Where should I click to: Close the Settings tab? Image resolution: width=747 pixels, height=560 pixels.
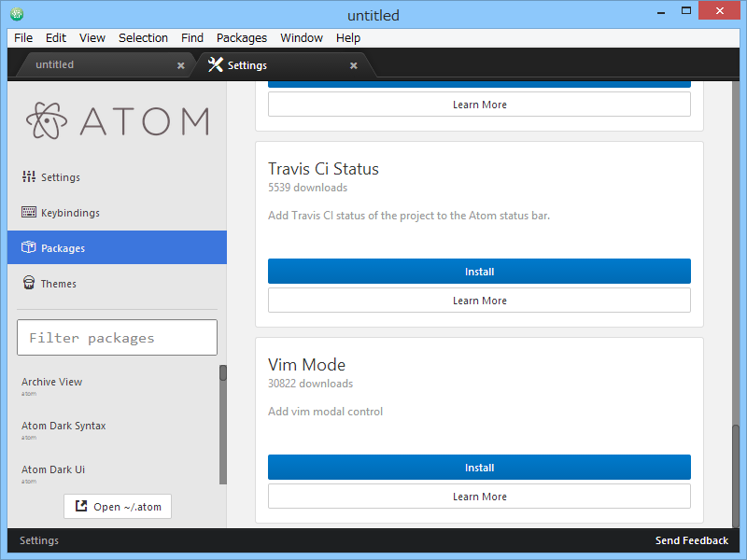pos(354,65)
